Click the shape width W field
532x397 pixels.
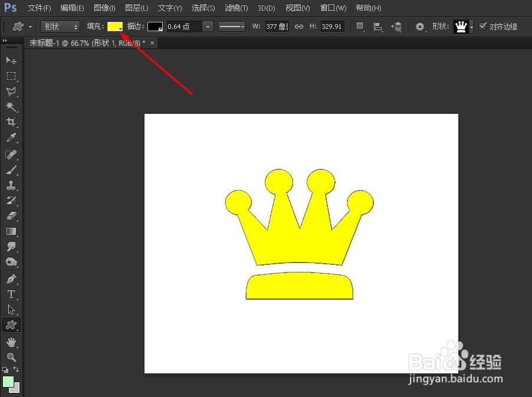pos(277,27)
